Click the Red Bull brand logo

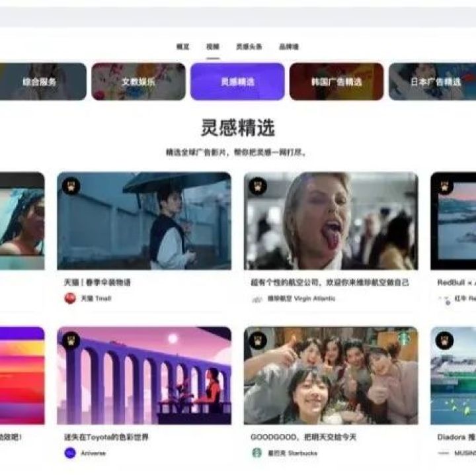446,300
